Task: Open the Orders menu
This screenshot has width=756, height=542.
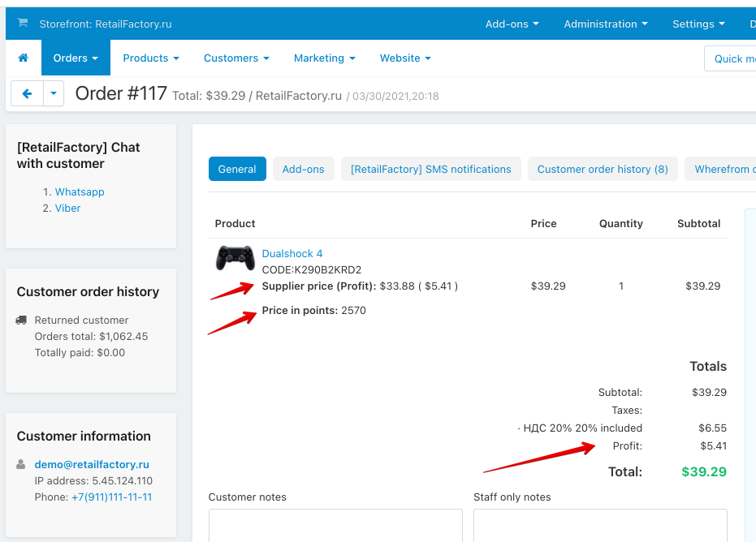Action: [76, 58]
